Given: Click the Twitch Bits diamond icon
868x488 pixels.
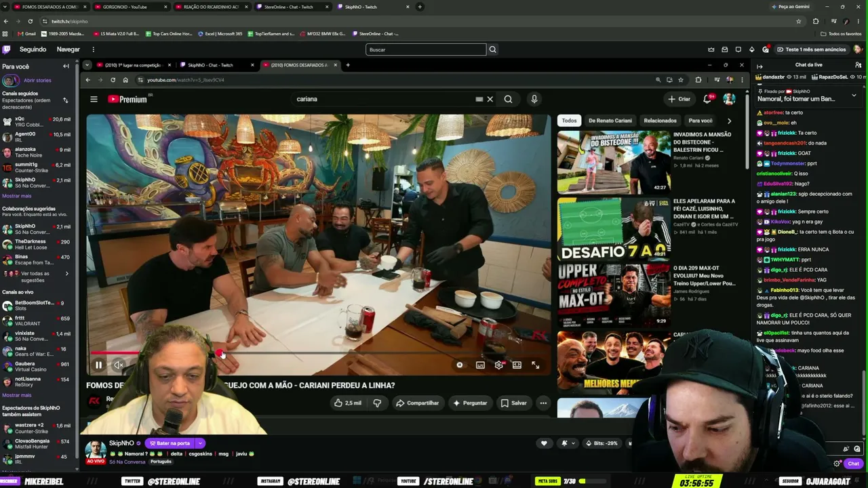Looking at the screenshot, I should 751,49.
